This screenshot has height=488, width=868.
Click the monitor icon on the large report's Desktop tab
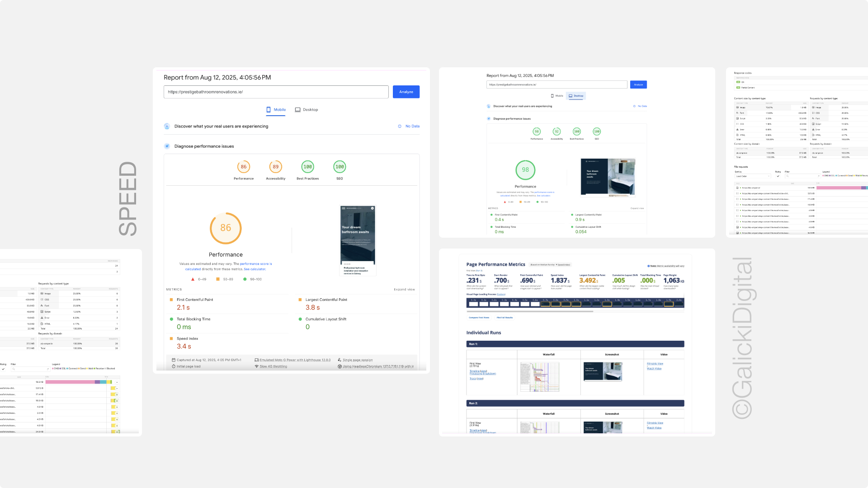[x=298, y=109]
